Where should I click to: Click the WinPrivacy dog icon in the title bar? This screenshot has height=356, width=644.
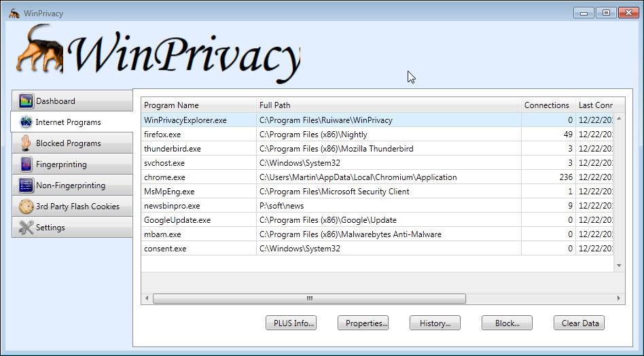[14, 14]
